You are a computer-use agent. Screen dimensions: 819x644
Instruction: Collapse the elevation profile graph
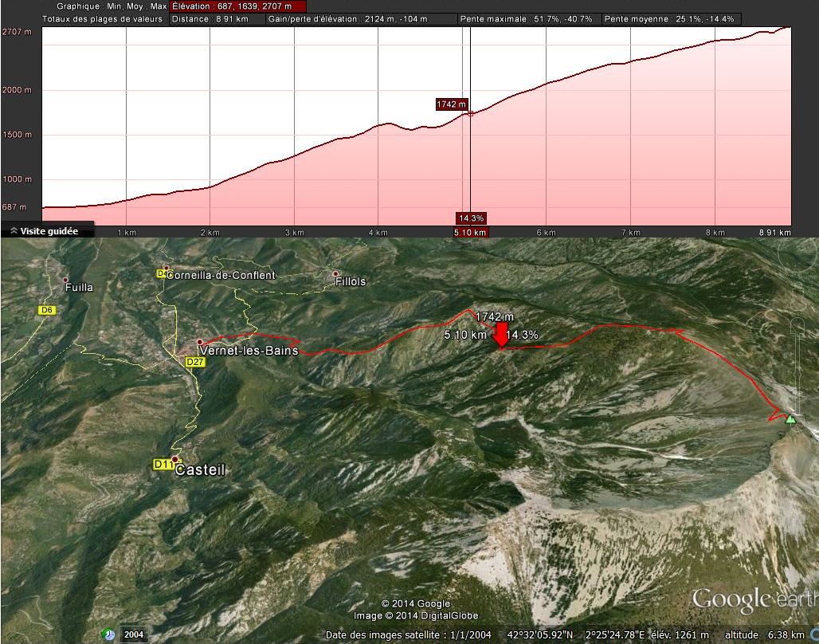coord(13,230)
